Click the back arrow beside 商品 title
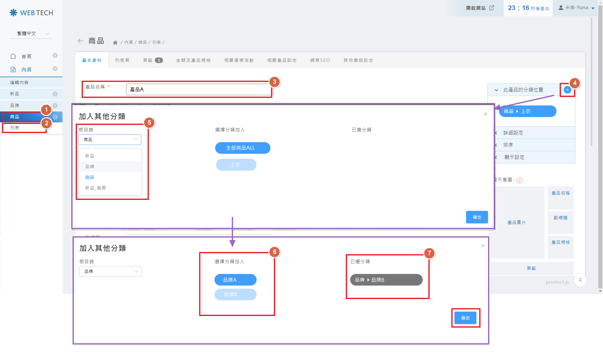Image resolution: width=603 pixels, height=364 pixels. tap(80, 41)
